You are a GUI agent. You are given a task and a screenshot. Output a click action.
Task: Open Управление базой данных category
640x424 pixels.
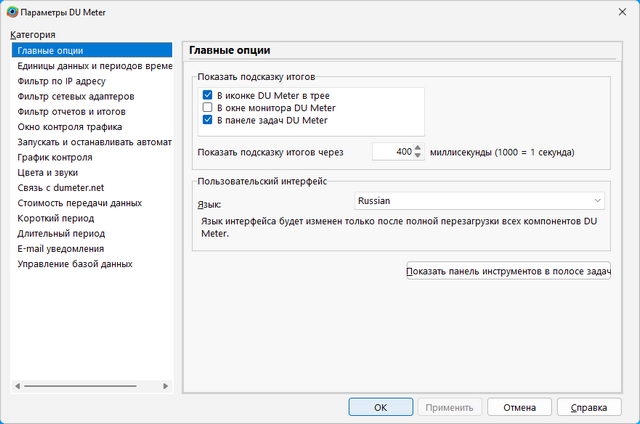pyautogui.click(x=75, y=264)
